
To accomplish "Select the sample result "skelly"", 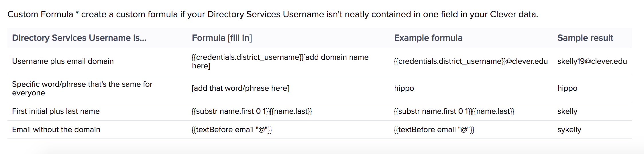I will pyautogui.click(x=567, y=111).
